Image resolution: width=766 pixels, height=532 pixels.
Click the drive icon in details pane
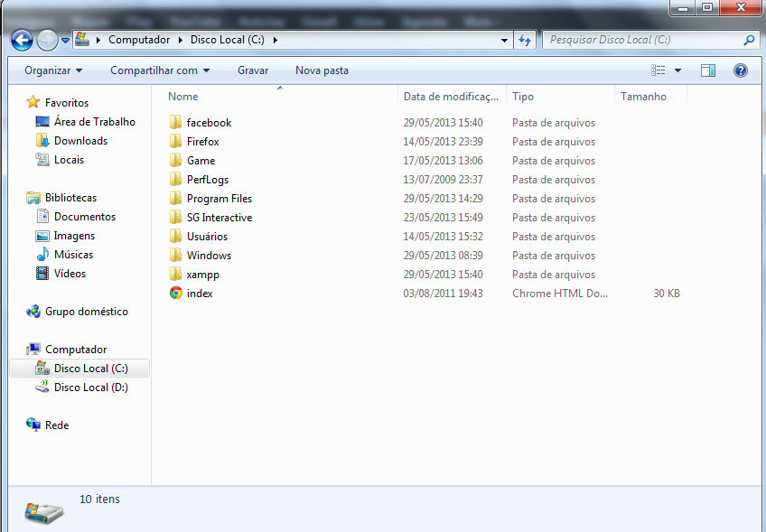(44, 512)
